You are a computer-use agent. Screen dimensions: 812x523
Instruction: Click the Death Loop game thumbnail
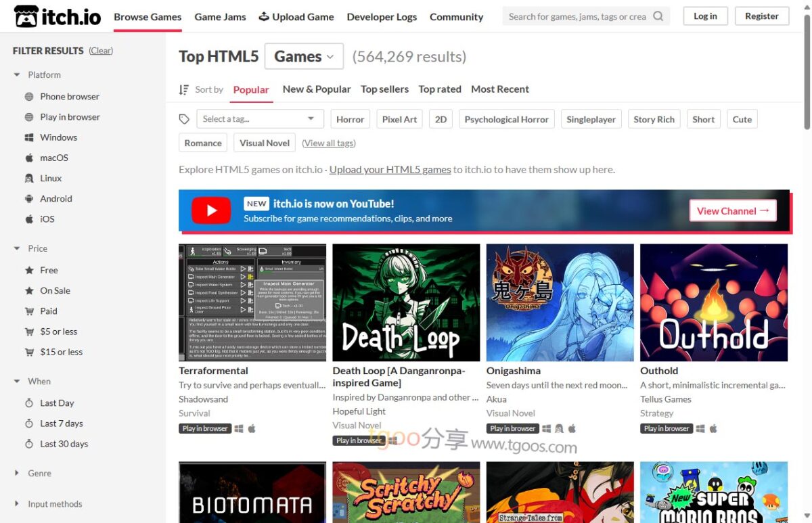405,302
